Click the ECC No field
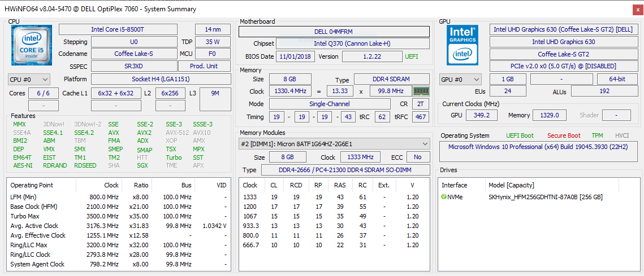This screenshot has width=644, height=276. [418, 157]
